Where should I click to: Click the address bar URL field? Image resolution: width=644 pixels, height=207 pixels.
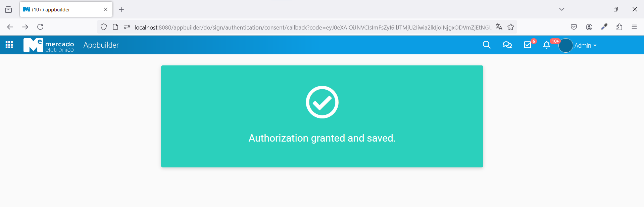pos(313,27)
